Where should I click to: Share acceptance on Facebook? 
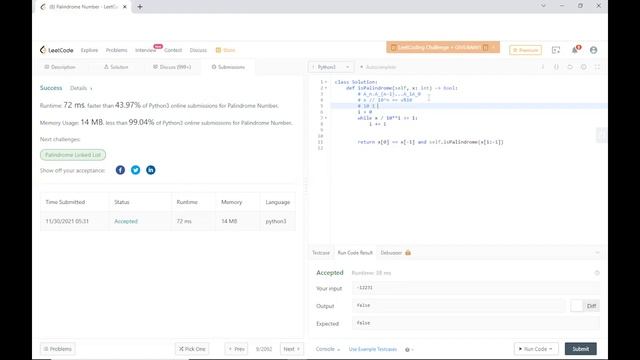point(120,170)
